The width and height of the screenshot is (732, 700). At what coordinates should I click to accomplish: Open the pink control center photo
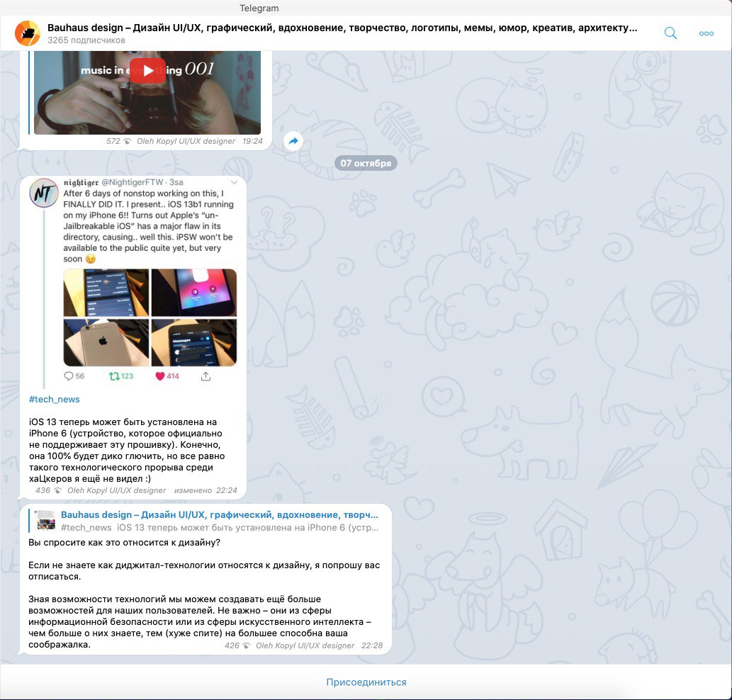(x=194, y=293)
